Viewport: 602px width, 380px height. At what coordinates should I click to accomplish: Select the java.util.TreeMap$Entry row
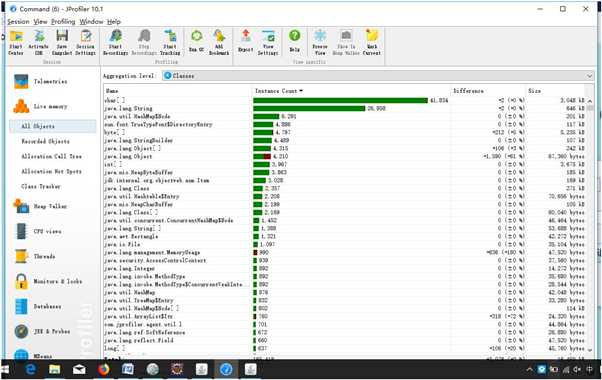click(x=345, y=300)
